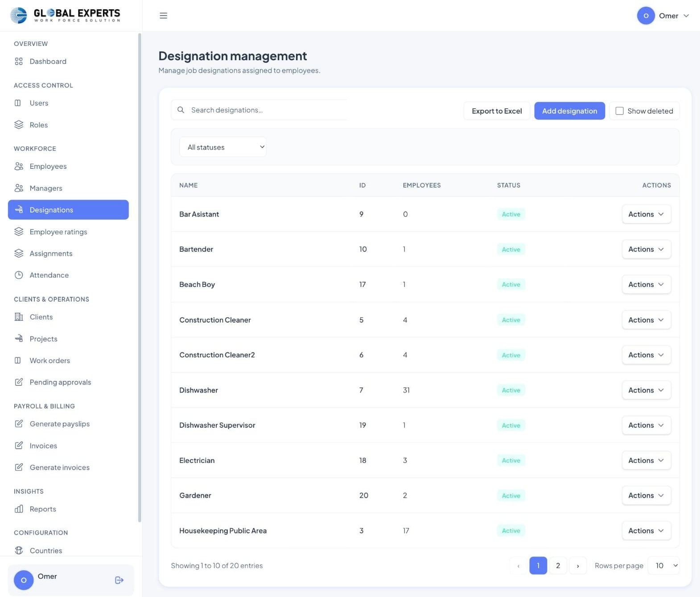
Task: Navigate to Generate invoices
Action: (60, 467)
